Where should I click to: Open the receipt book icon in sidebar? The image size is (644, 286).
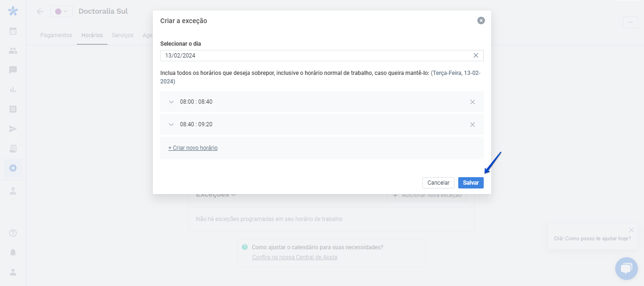(x=13, y=148)
